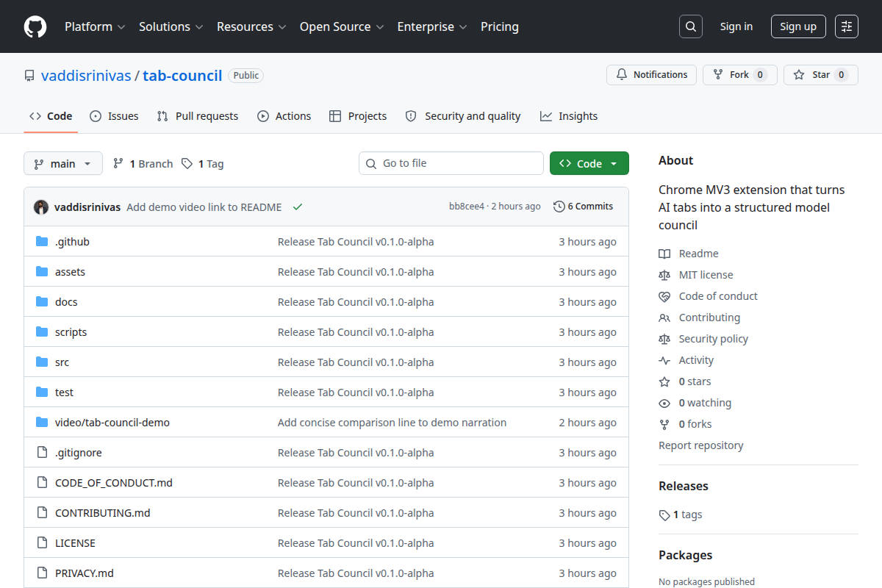This screenshot has height=588, width=882.
Task: Switch to the Insights tab
Action: point(569,116)
